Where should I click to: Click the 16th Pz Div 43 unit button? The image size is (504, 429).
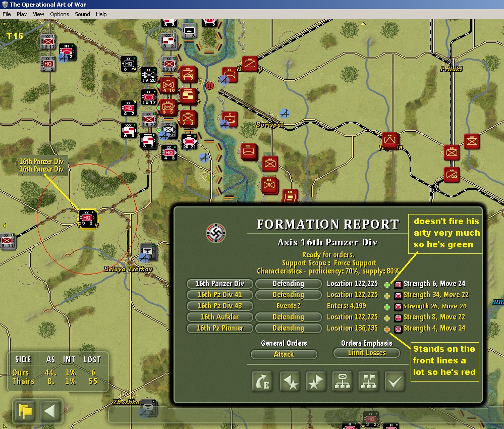point(220,306)
